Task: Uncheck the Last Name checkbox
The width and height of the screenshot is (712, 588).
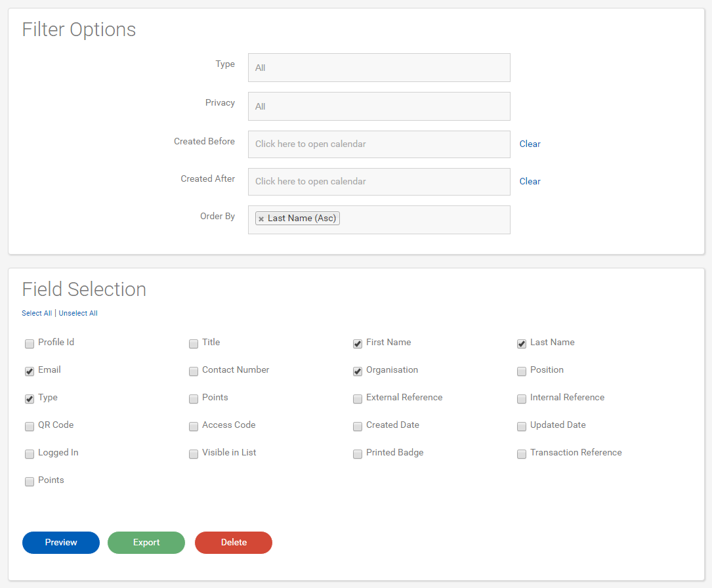Action: pyautogui.click(x=521, y=344)
